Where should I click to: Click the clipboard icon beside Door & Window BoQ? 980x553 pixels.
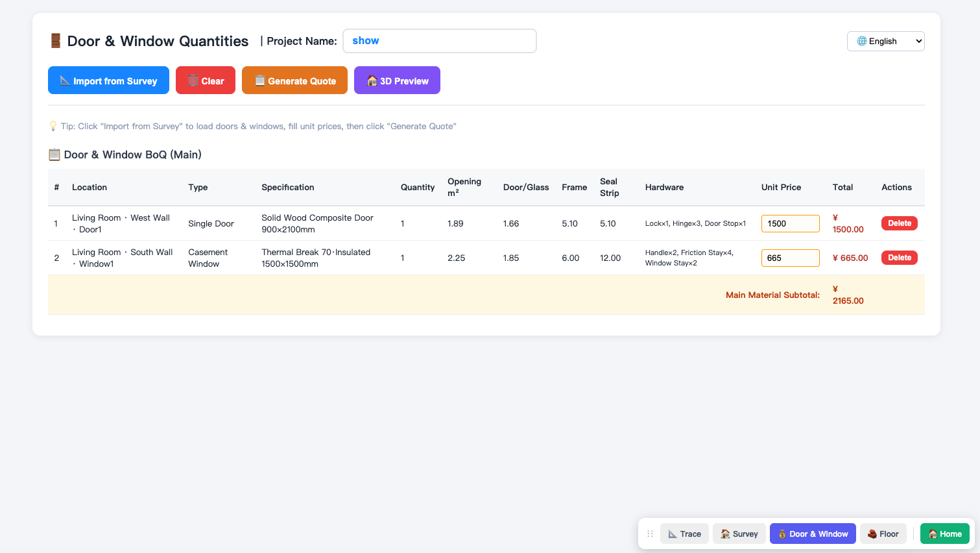(x=54, y=154)
